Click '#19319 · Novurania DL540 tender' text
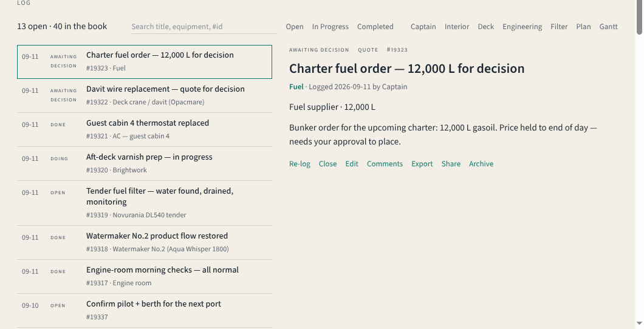The width and height of the screenshot is (644, 329). pyautogui.click(x=136, y=215)
